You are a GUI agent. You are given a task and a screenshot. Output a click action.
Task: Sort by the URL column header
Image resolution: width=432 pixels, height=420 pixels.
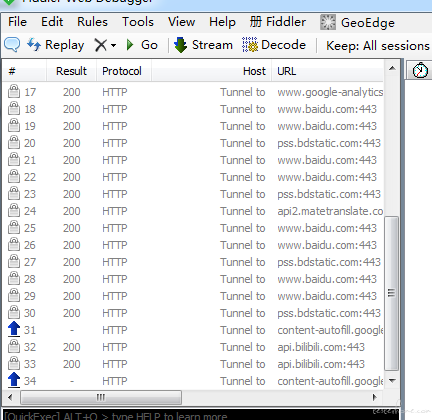click(327, 71)
